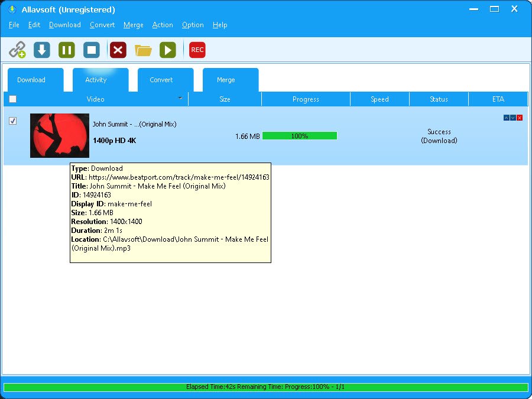The width and height of the screenshot is (532, 399).
Task: Select the red album art thumbnail
Action: 60,136
